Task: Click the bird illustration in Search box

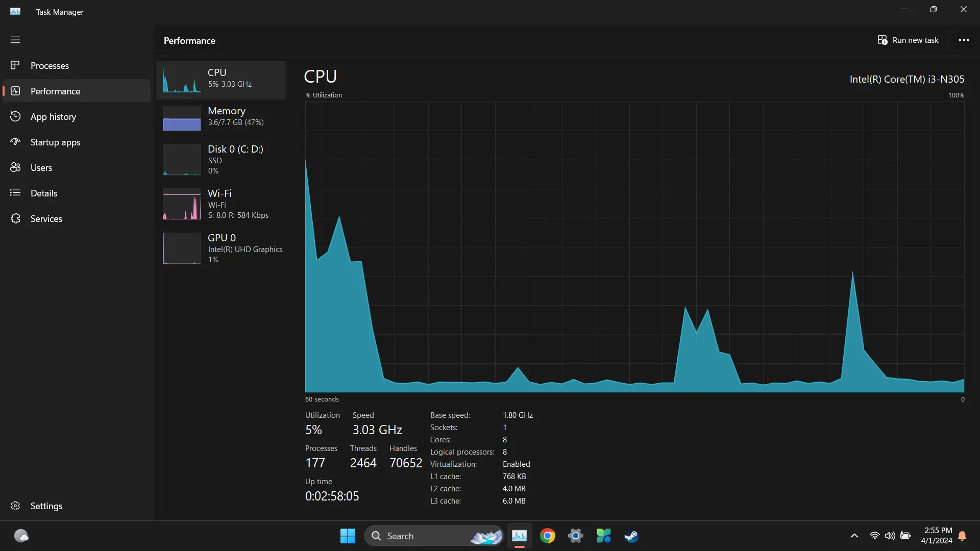Action: [x=486, y=536]
